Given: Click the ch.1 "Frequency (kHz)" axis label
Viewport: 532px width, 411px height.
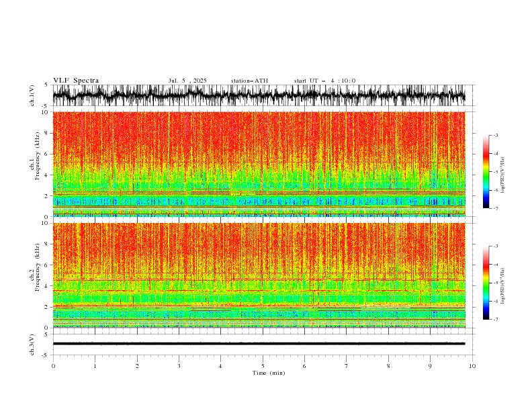Looking at the screenshot, I should [x=38, y=156].
